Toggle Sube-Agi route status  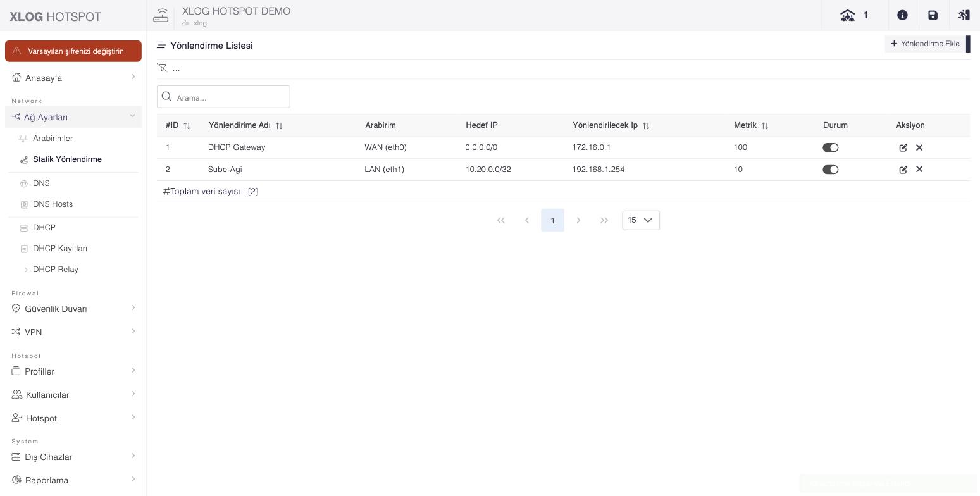(x=830, y=170)
